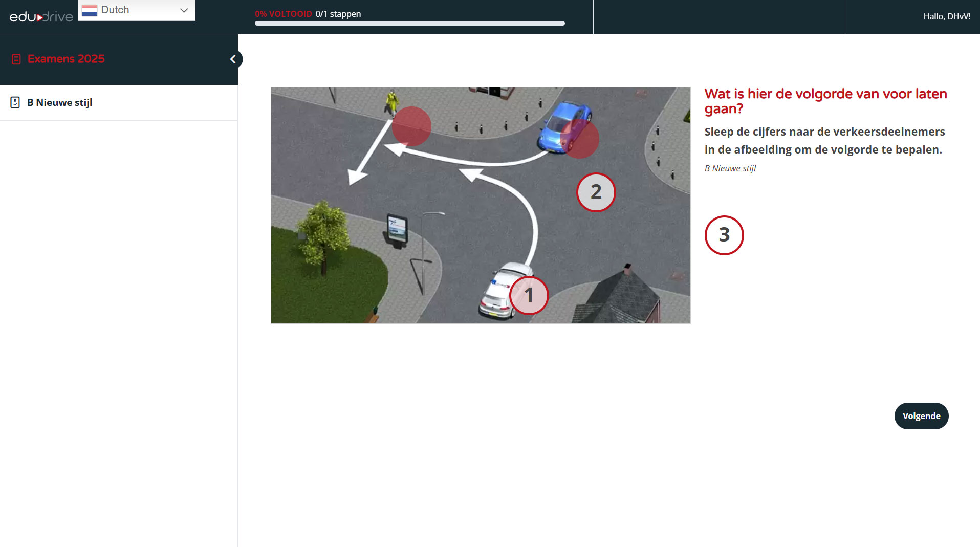
Task: Click the Volgende button
Action: pyautogui.click(x=921, y=416)
